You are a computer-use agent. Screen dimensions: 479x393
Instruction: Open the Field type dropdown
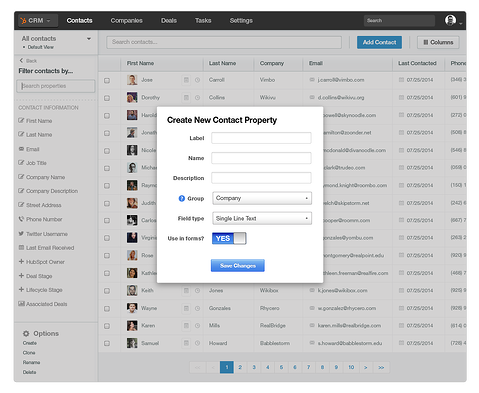262,218
